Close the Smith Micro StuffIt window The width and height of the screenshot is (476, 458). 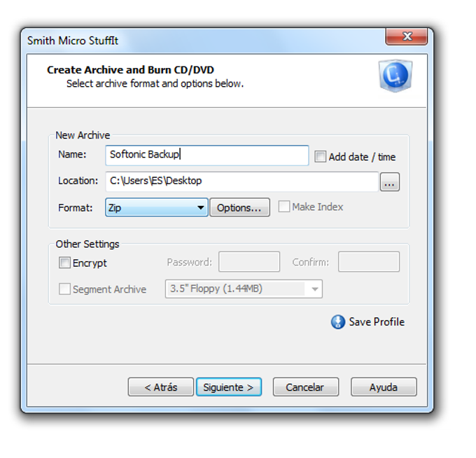pyautogui.click(x=407, y=36)
